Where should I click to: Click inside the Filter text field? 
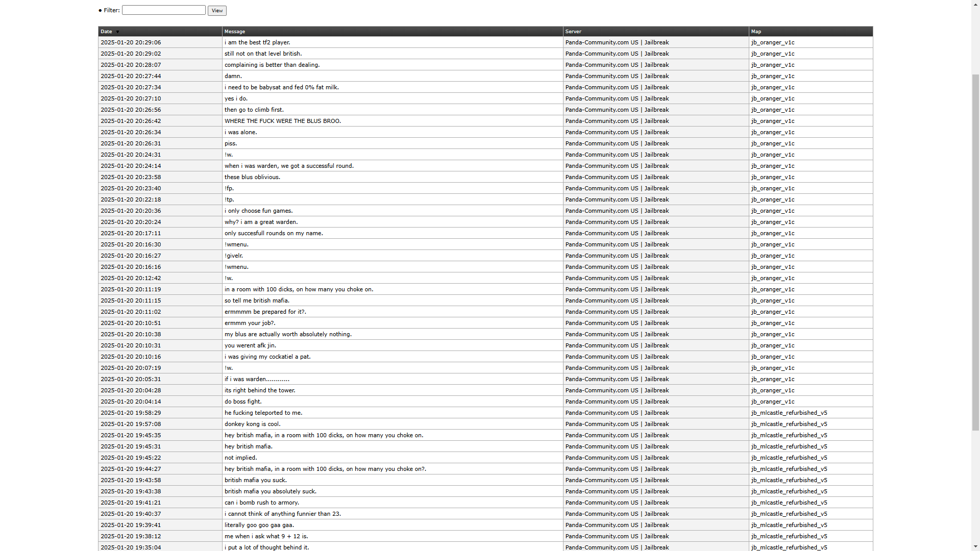(163, 10)
